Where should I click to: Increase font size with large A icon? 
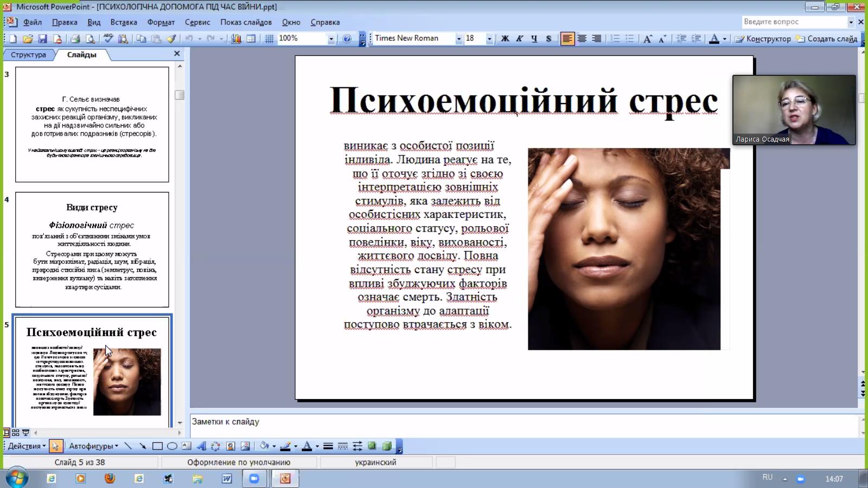click(x=647, y=38)
